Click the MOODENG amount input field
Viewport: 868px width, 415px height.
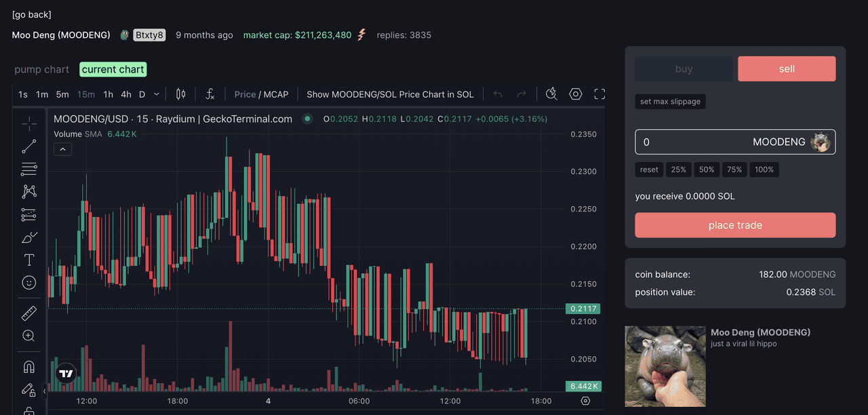(x=692, y=142)
